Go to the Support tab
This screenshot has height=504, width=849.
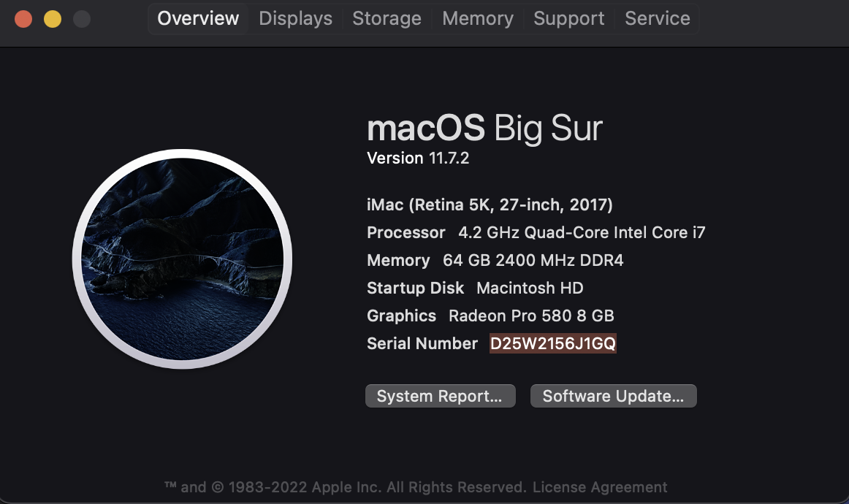(568, 19)
